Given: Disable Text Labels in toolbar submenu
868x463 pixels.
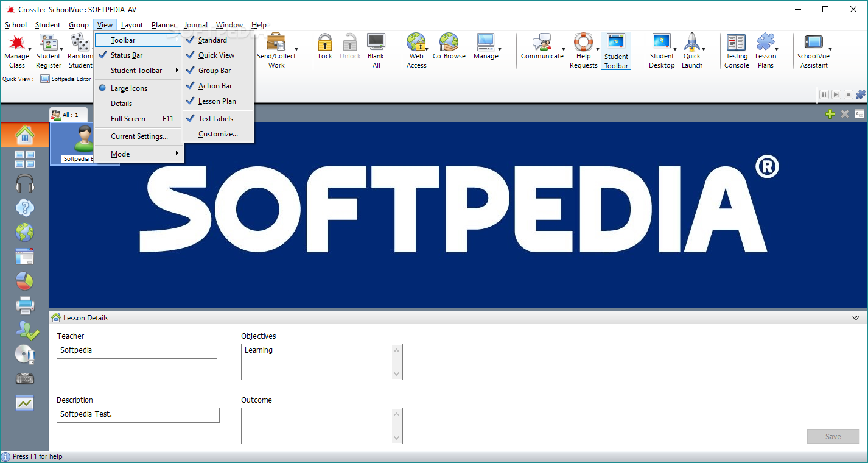Looking at the screenshot, I should click(x=215, y=119).
